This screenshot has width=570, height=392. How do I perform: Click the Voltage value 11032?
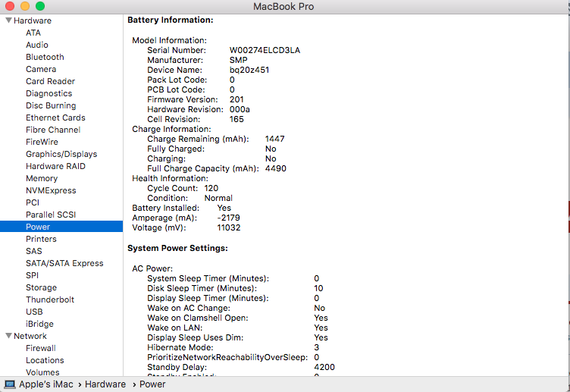pos(229,227)
